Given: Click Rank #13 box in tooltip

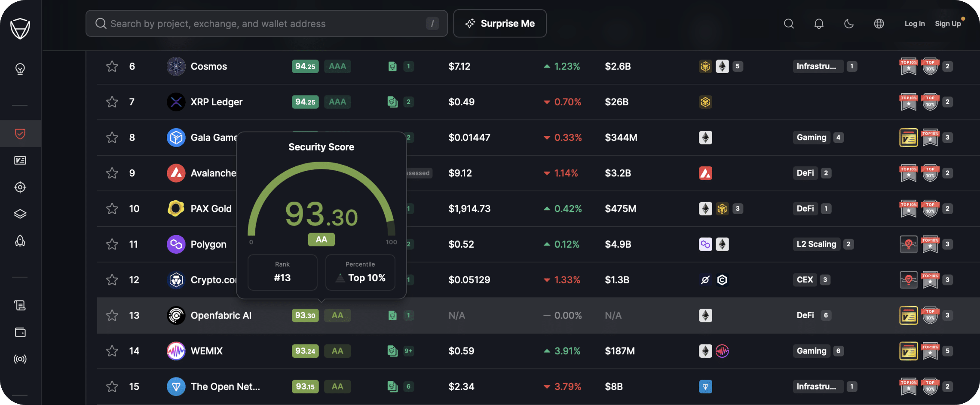Looking at the screenshot, I should tap(282, 273).
